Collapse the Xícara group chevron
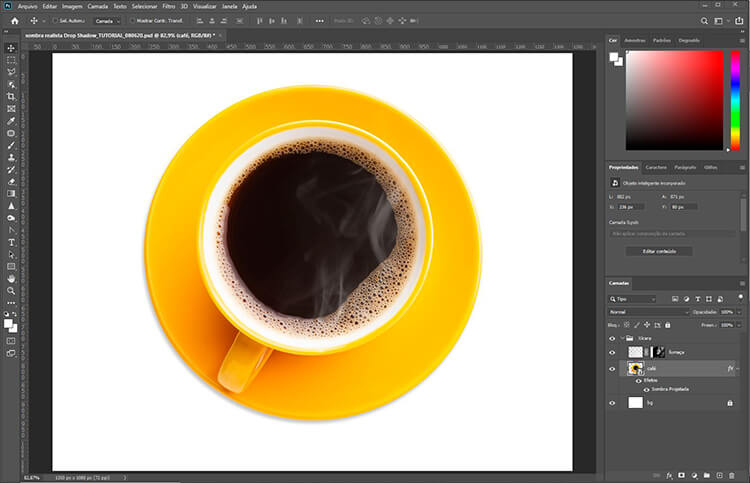The width and height of the screenshot is (750, 483). (x=622, y=338)
